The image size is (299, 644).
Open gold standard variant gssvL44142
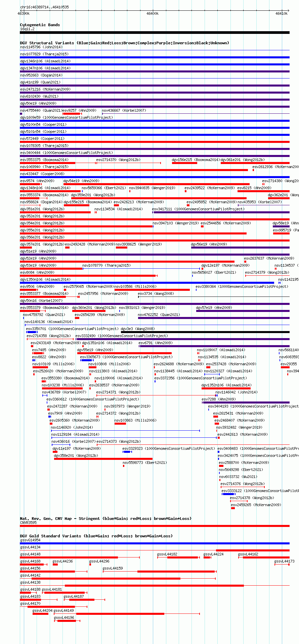(x=30, y=575)
